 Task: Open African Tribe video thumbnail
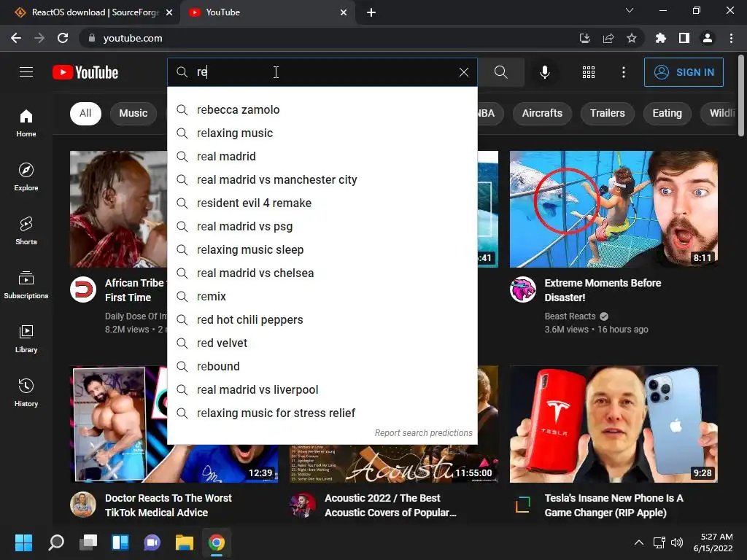[x=119, y=209]
